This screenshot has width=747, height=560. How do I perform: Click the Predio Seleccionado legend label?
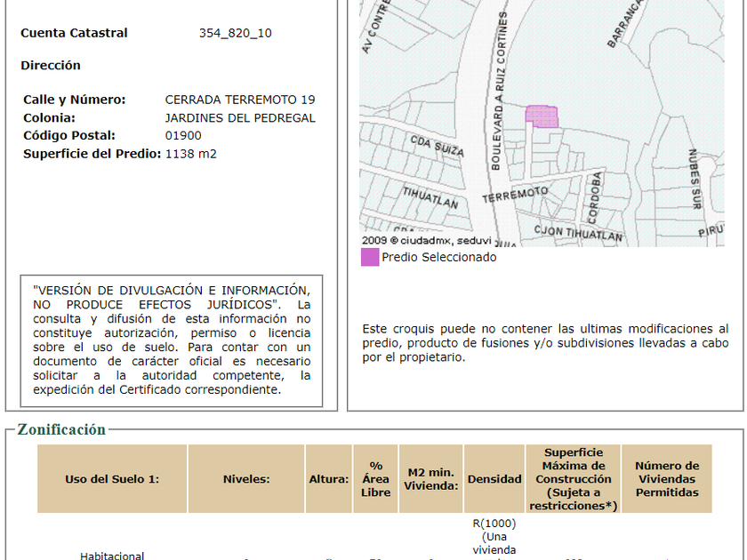(x=439, y=257)
